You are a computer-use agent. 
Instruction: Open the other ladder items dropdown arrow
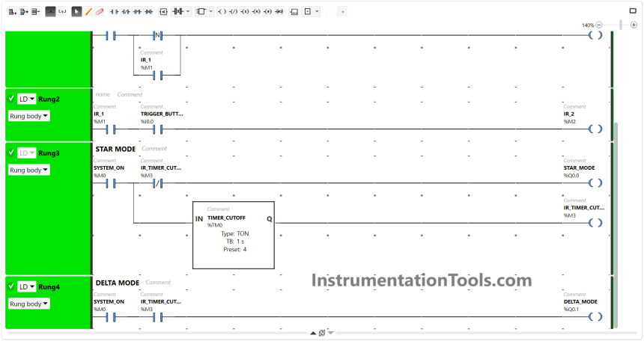point(317,11)
